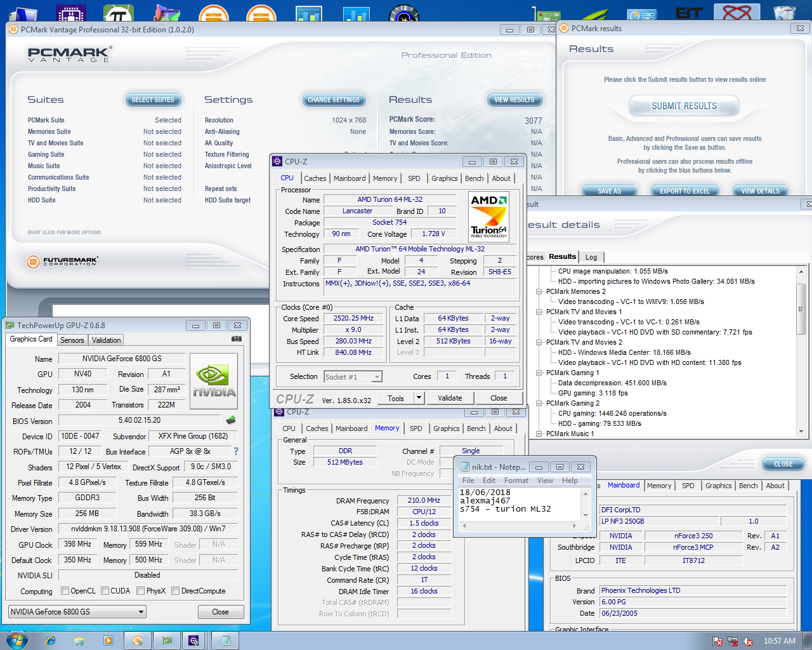Click the VIEW RESULTS button

click(514, 100)
